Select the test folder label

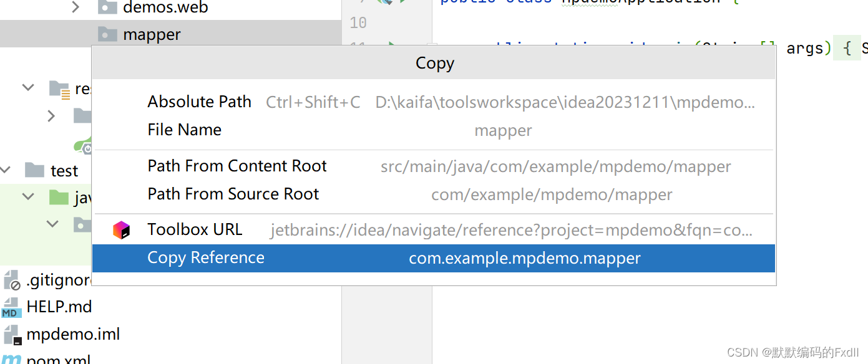[x=64, y=170]
